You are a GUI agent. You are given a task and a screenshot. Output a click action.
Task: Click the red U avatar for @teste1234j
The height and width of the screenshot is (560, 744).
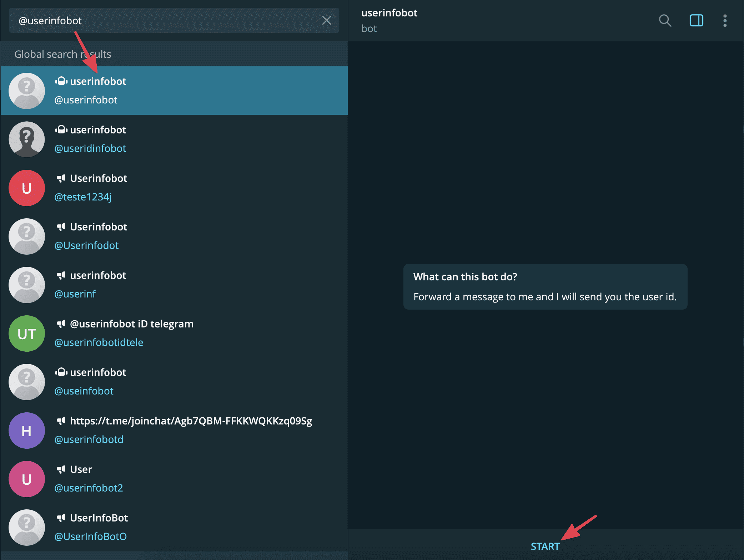click(x=26, y=188)
